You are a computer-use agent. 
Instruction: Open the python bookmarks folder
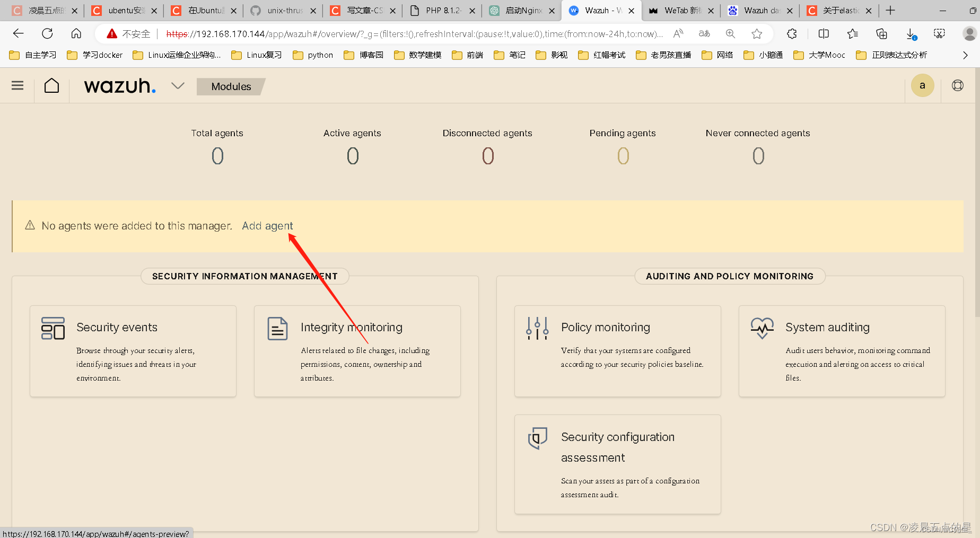tap(313, 55)
